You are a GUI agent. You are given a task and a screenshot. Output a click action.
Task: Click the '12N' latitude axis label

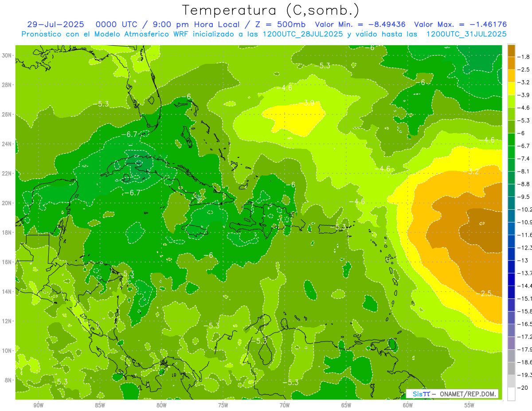[x=8, y=321]
